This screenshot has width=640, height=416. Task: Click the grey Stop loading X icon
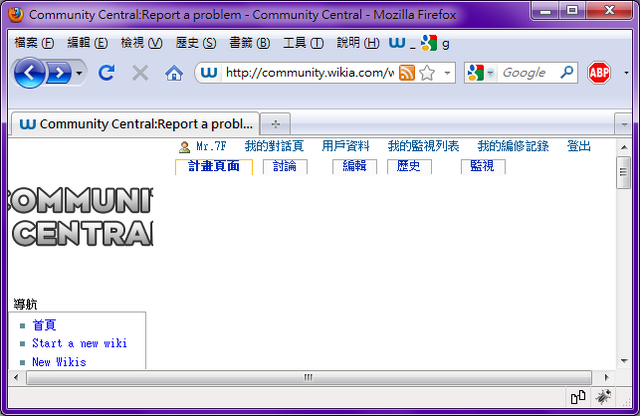[x=140, y=73]
